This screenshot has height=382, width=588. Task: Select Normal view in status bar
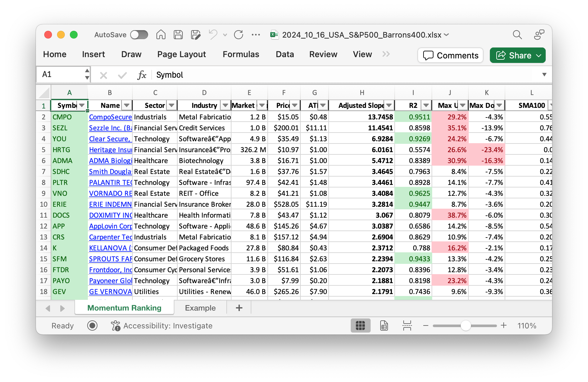pyautogui.click(x=360, y=326)
